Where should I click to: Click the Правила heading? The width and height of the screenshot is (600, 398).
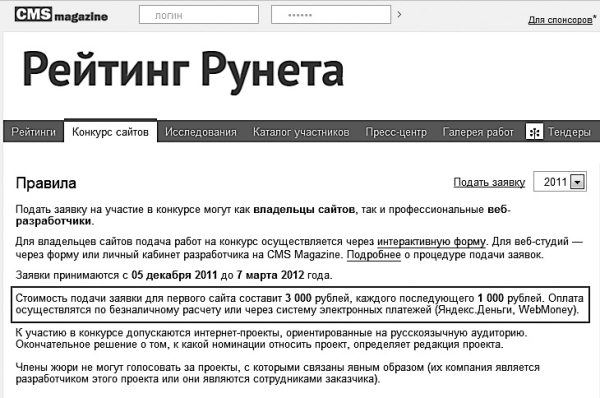click(46, 183)
